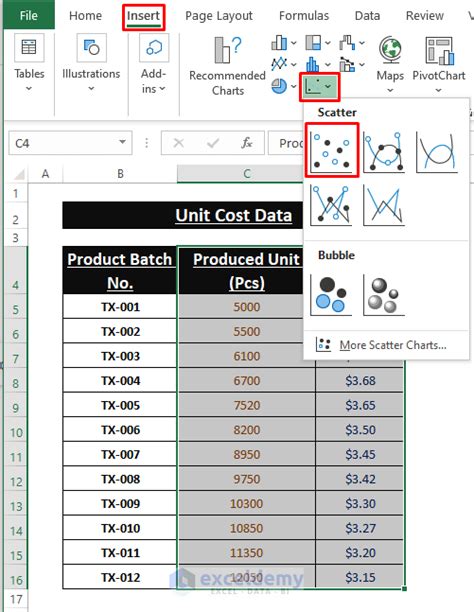Open the Insert Function fx button
Screen dimensions: 474x612
247,143
